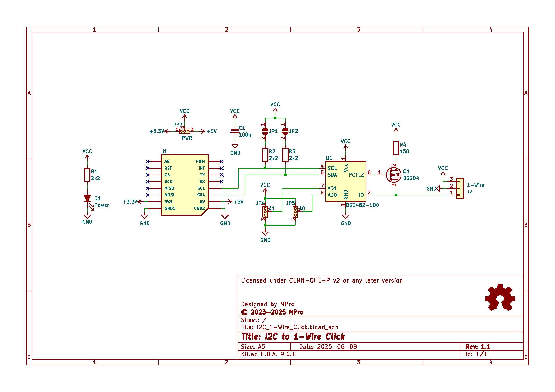Screen dimensions: 555x392
Task: Select the R4 150 ohm resistor
Action: tap(396, 148)
